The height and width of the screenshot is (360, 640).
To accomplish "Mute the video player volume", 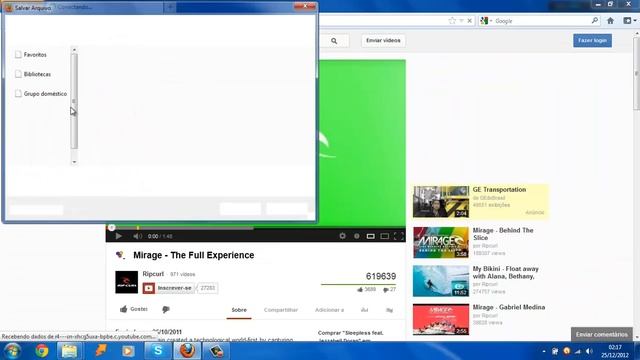I will 138,236.
